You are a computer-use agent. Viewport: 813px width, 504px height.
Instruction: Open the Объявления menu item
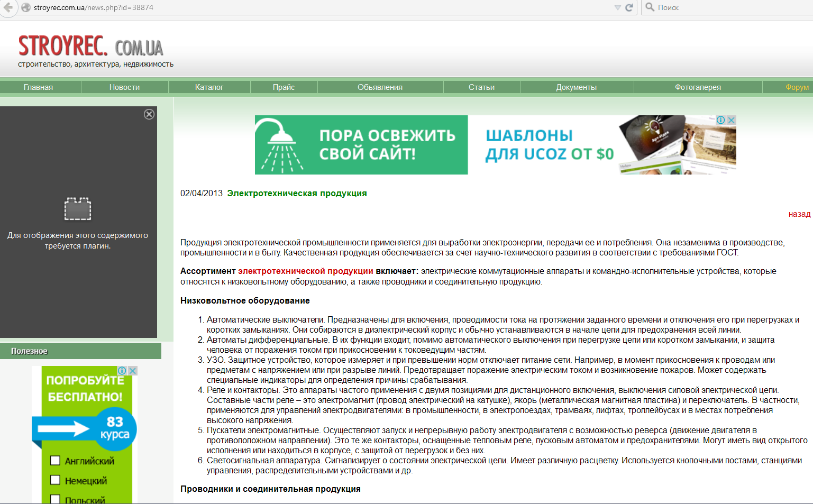pyautogui.click(x=380, y=87)
